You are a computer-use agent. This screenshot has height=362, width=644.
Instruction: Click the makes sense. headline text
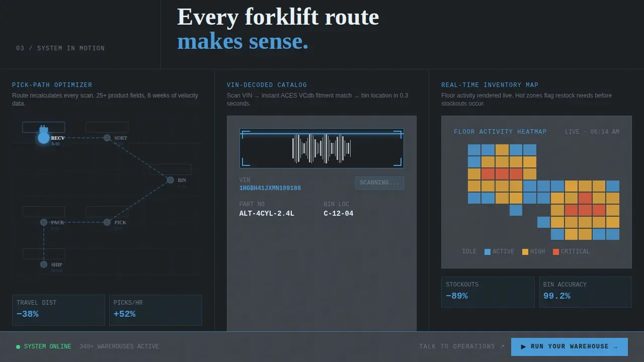tap(243, 41)
